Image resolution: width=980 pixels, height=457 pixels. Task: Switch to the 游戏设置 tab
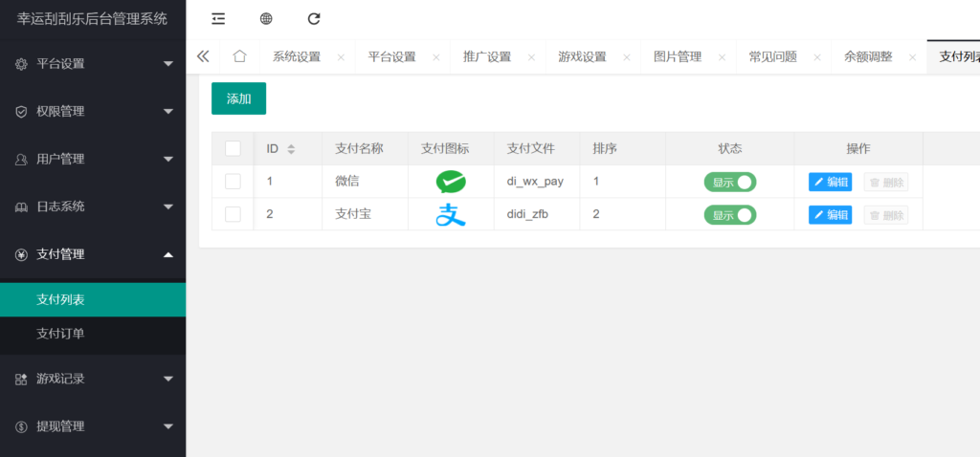tap(583, 56)
